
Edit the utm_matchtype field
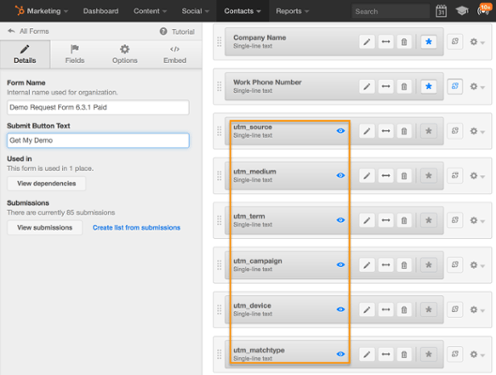click(367, 354)
